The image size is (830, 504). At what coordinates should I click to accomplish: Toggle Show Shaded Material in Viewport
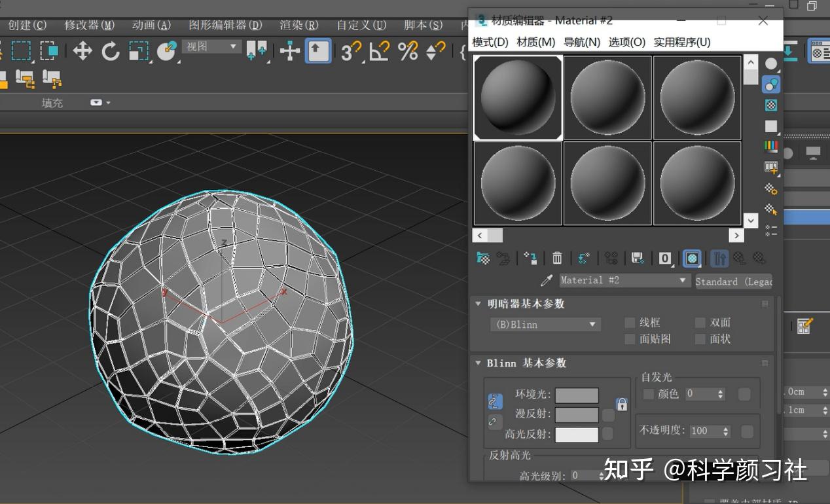pos(692,257)
